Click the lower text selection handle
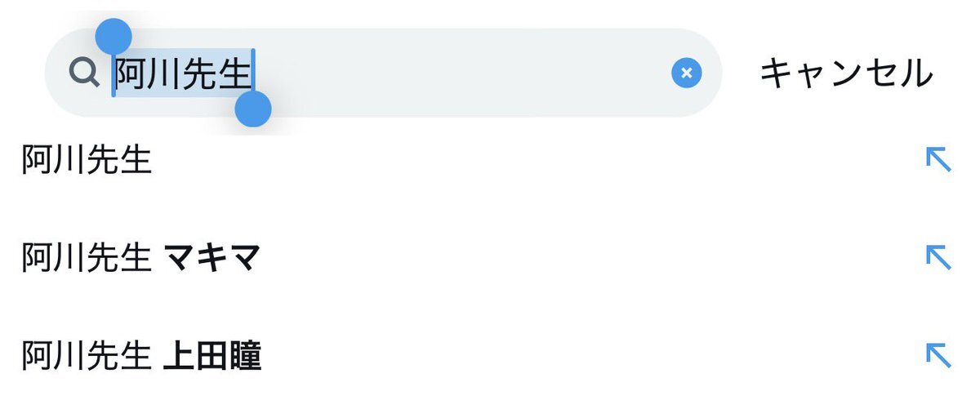 coord(252,109)
